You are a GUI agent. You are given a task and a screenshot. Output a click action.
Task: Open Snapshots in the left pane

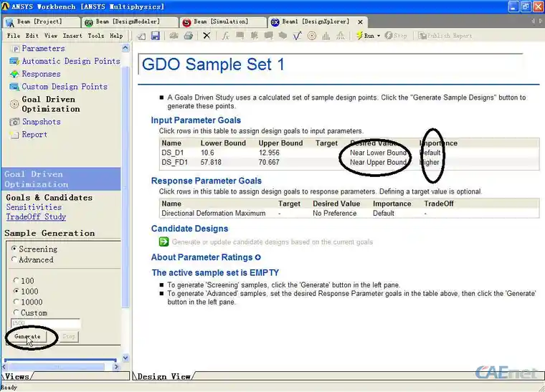tap(41, 122)
